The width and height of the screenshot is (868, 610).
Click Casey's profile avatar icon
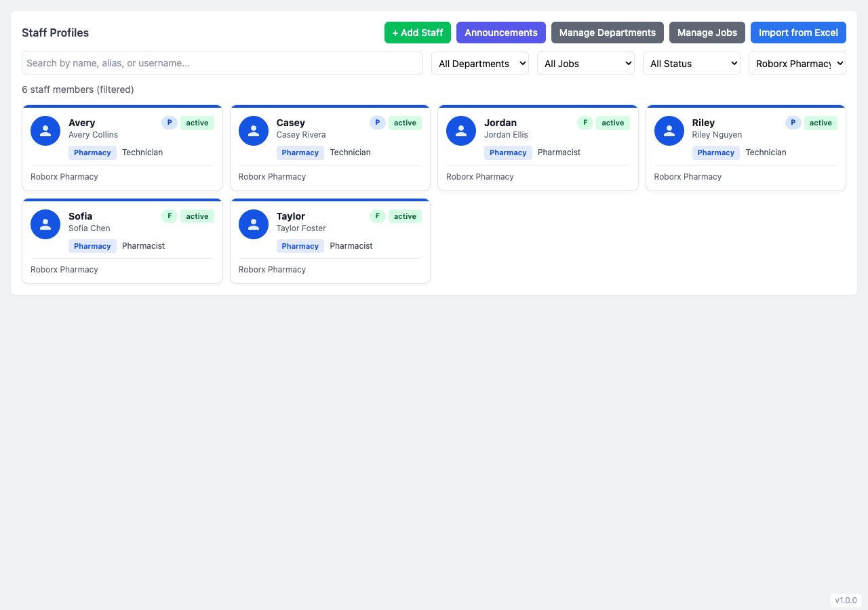(254, 131)
